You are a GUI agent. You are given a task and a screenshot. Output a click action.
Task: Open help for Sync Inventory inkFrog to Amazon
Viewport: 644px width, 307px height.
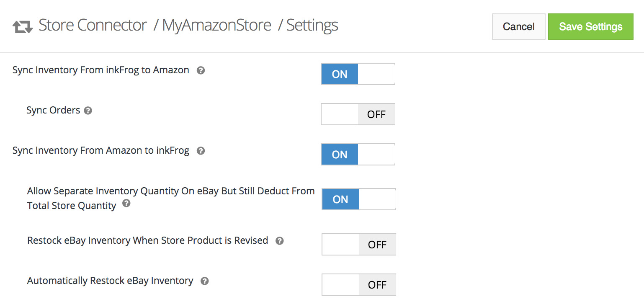tap(201, 71)
